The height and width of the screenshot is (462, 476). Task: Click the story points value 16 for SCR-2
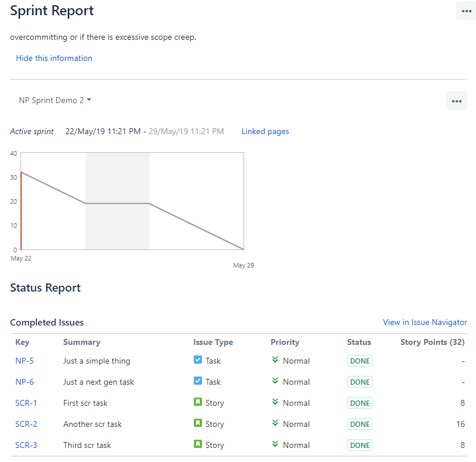[x=461, y=424]
